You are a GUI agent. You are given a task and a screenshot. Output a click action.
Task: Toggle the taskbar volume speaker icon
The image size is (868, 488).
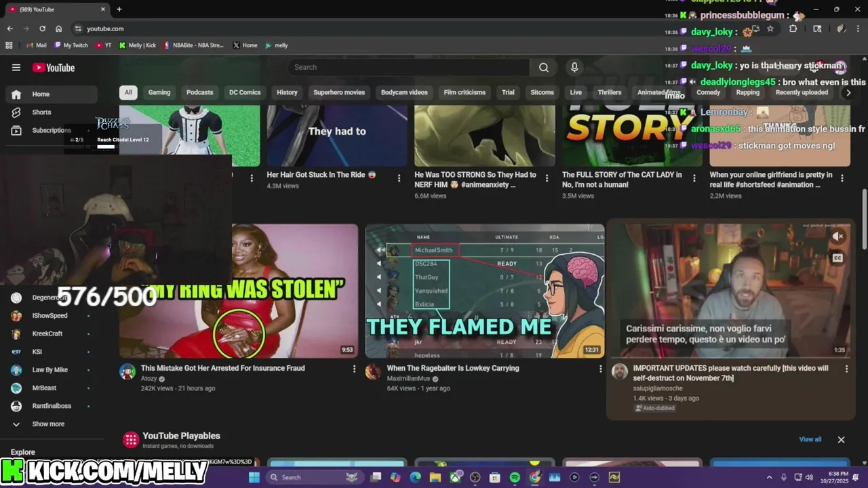809,477
